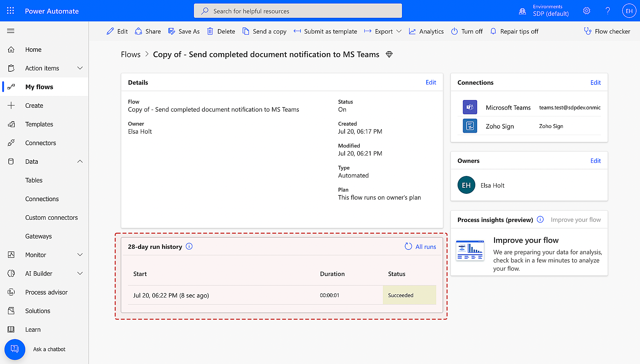Open the Ask a chatbot bubble icon

(15, 349)
